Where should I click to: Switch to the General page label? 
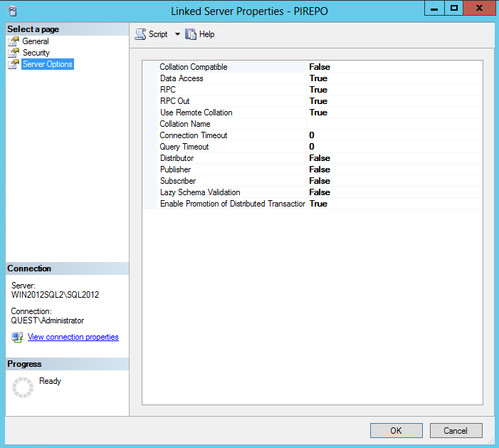[36, 41]
